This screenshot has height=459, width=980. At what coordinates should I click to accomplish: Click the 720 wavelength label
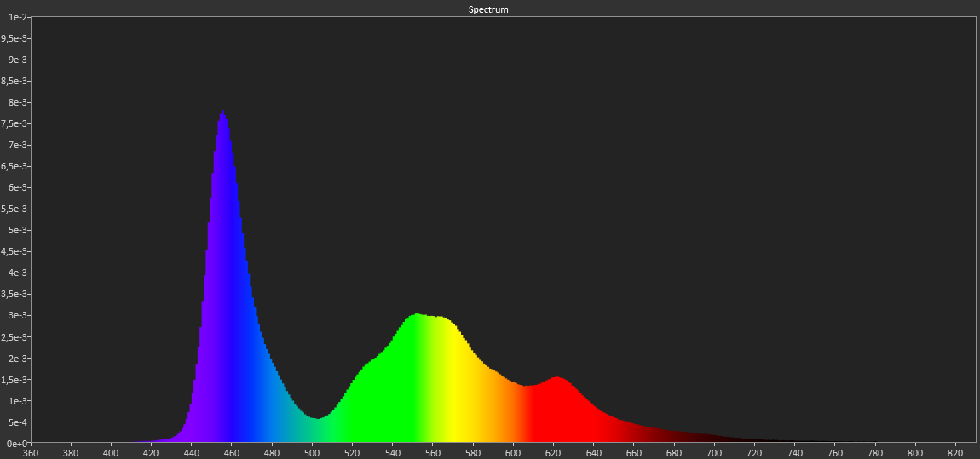(x=754, y=452)
